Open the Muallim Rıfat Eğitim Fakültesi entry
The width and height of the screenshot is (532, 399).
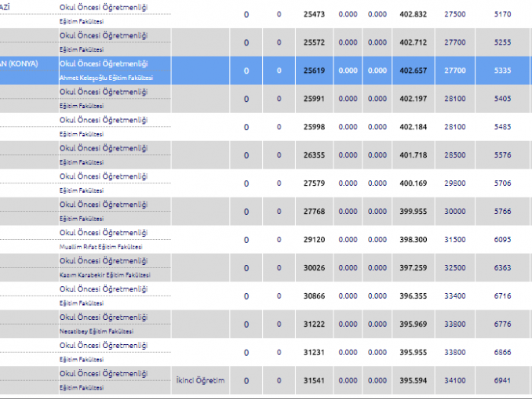point(100,247)
